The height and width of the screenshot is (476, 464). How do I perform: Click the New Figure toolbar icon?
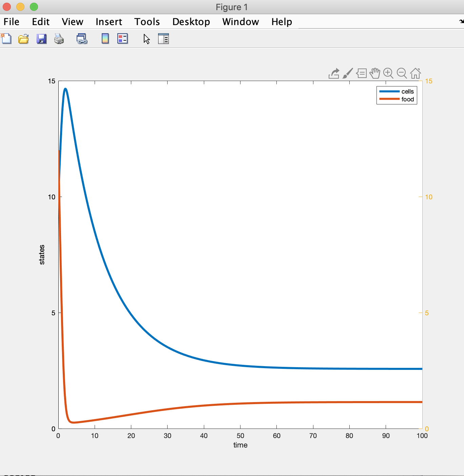[x=6, y=39]
